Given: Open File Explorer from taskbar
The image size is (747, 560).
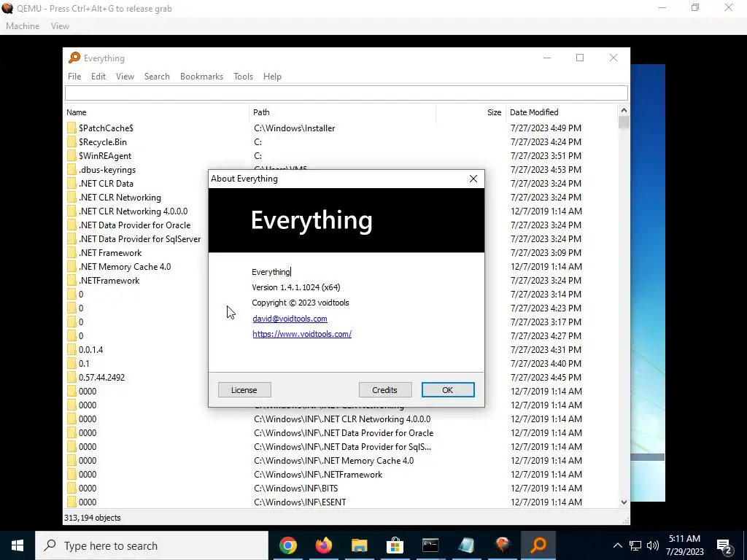Looking at the screenshot, I should [x=360, y=545].
